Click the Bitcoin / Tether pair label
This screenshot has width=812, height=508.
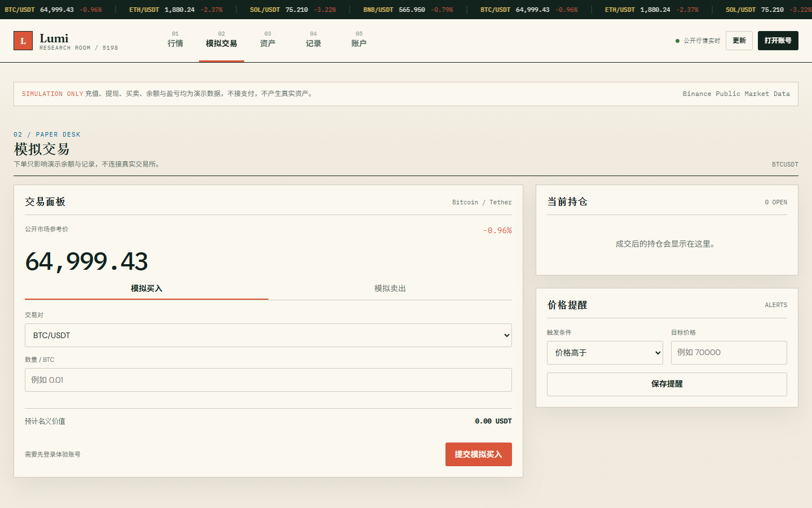[x=482, y=202]
